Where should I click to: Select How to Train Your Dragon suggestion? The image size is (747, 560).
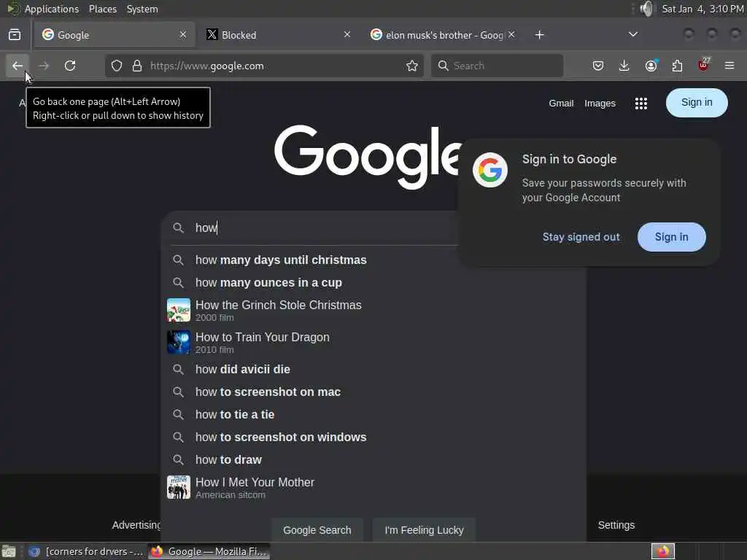tap(373, 342)
